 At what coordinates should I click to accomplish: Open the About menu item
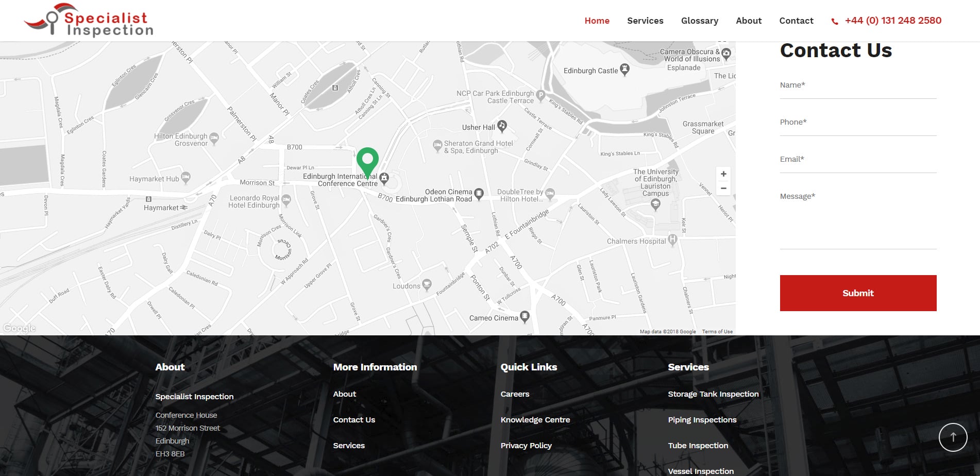[x=749, y=21]
